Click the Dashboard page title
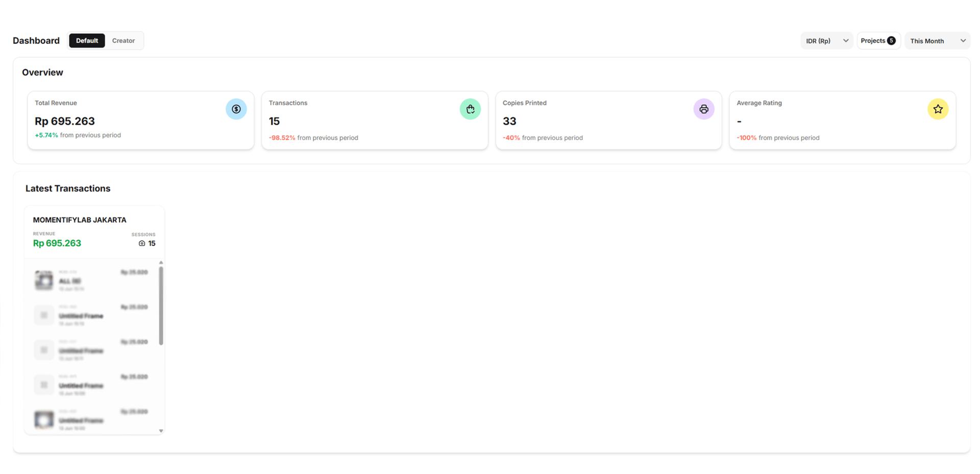Image resolution: width=980 pixels, height=474 pixels. [x=36, y=41]
